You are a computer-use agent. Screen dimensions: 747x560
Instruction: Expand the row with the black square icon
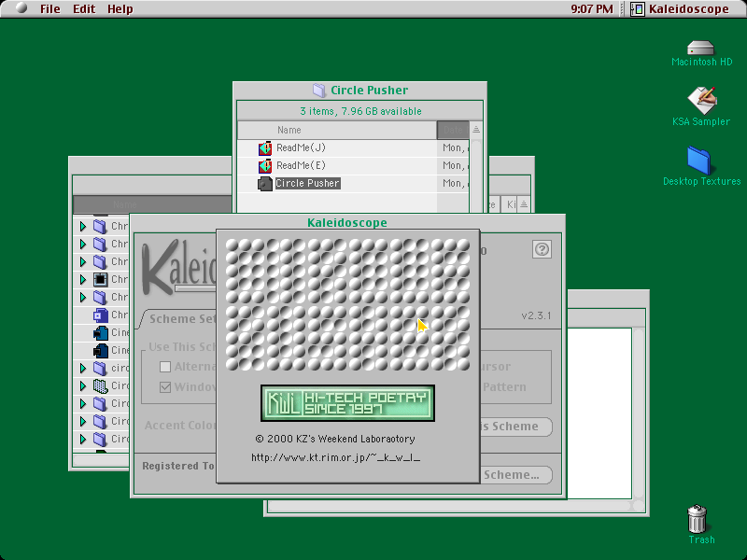point(83,279)
